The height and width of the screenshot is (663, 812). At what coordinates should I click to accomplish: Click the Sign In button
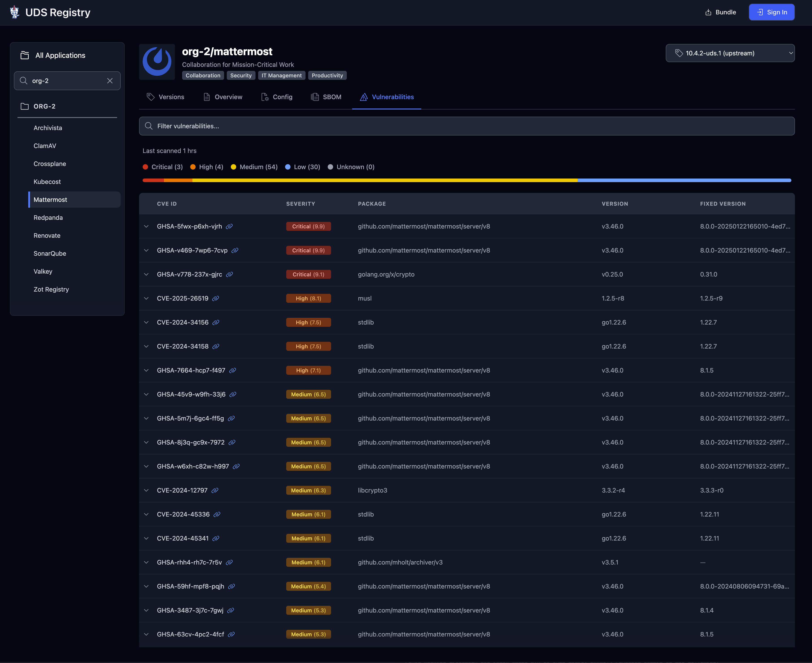pyautogui.click(x=772, y=12)
